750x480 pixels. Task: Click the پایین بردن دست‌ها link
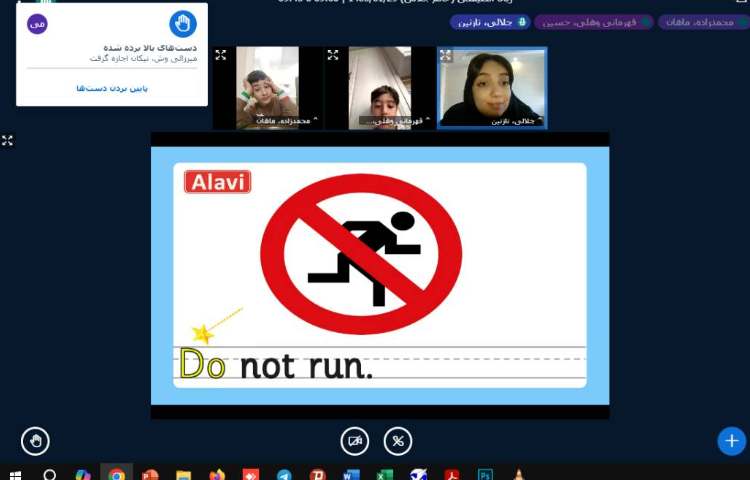112,88
